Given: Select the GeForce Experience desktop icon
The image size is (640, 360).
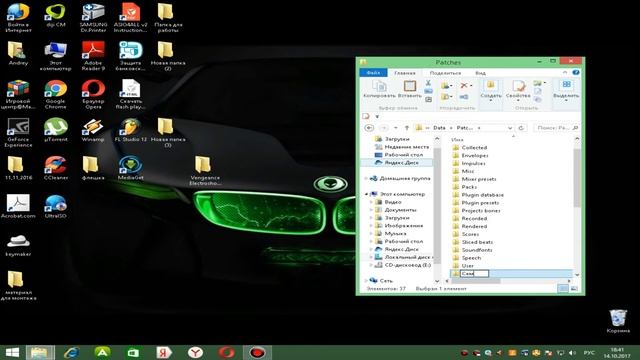Looking at the screenshot, I should (18, 132).
